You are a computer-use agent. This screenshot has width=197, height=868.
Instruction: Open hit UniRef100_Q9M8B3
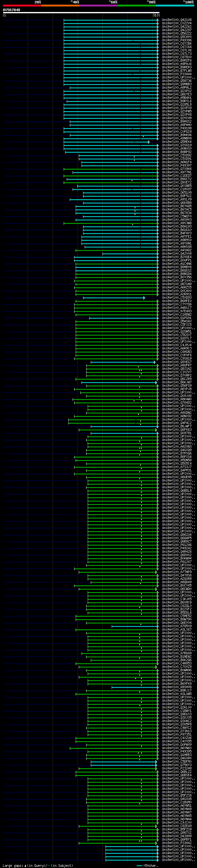click(177, 84)
